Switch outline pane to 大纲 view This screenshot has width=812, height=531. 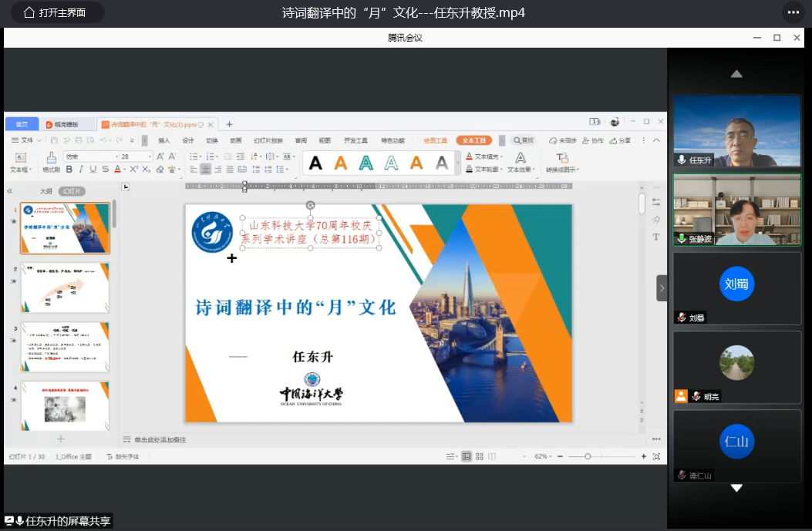click(x=46, y=191)
